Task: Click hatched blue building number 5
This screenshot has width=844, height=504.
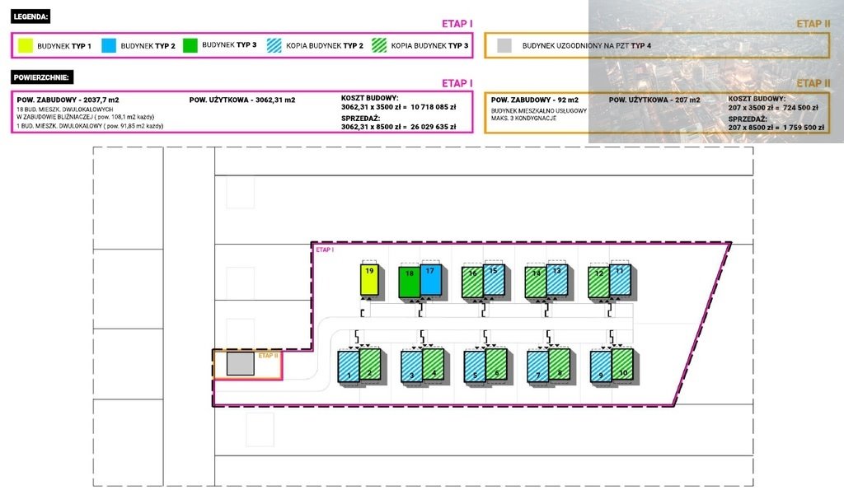Action: click(474, 366)
